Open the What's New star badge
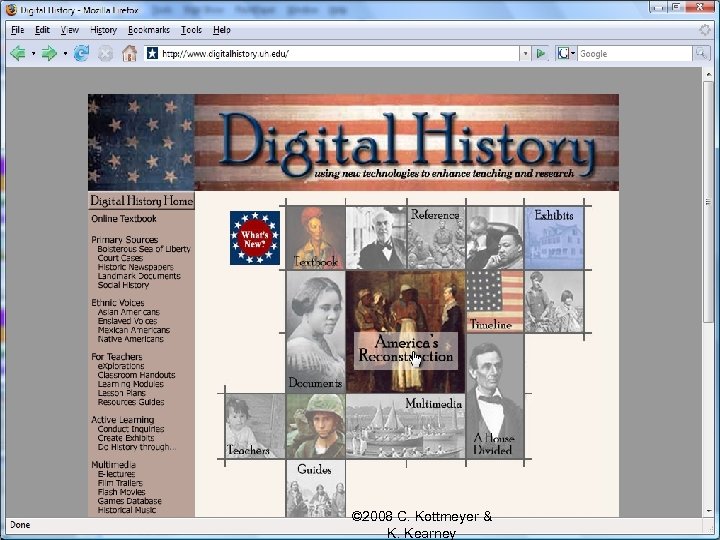720x540 pixels. click(255, 238)
